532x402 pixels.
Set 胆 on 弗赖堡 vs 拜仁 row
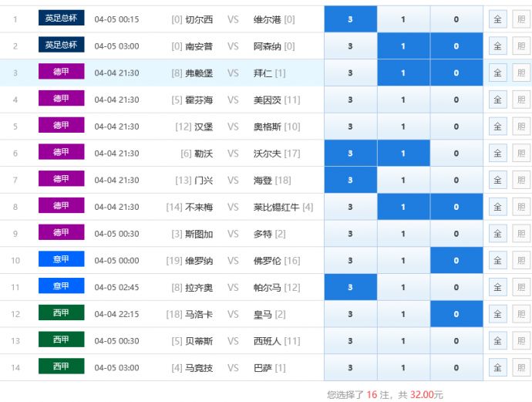point(521,73)
